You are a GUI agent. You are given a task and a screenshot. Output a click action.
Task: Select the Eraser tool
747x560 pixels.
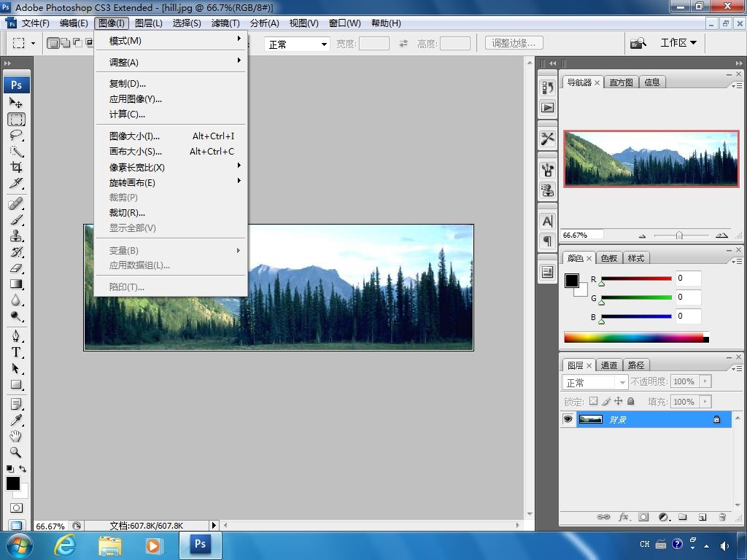16,268
